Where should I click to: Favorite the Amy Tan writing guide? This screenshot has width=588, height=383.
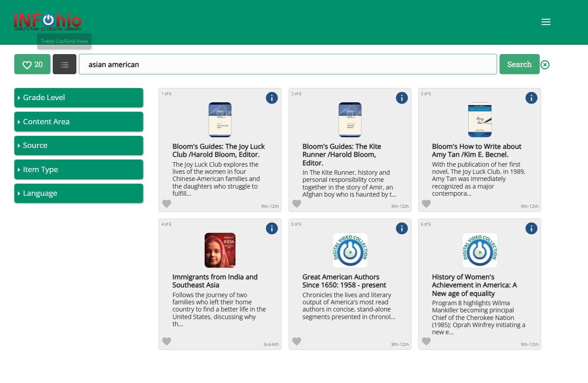(x=426, y=204)
